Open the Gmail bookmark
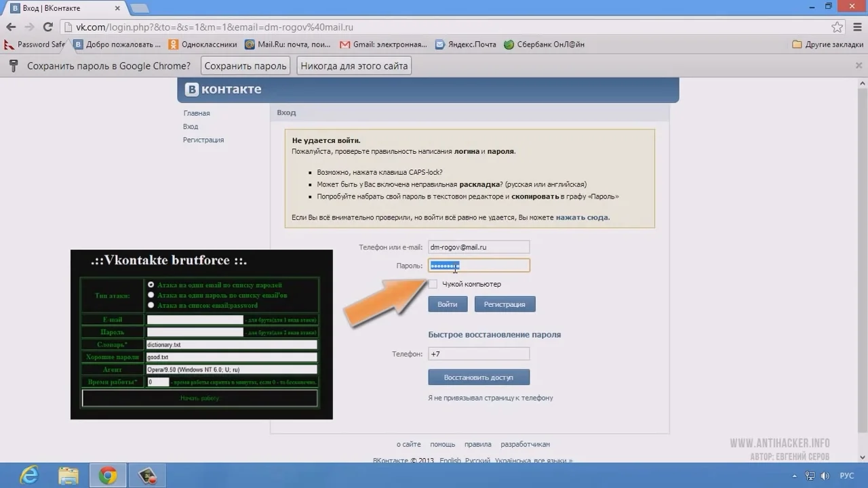Screen dimensions: 868x488 (x=384, y=45)
